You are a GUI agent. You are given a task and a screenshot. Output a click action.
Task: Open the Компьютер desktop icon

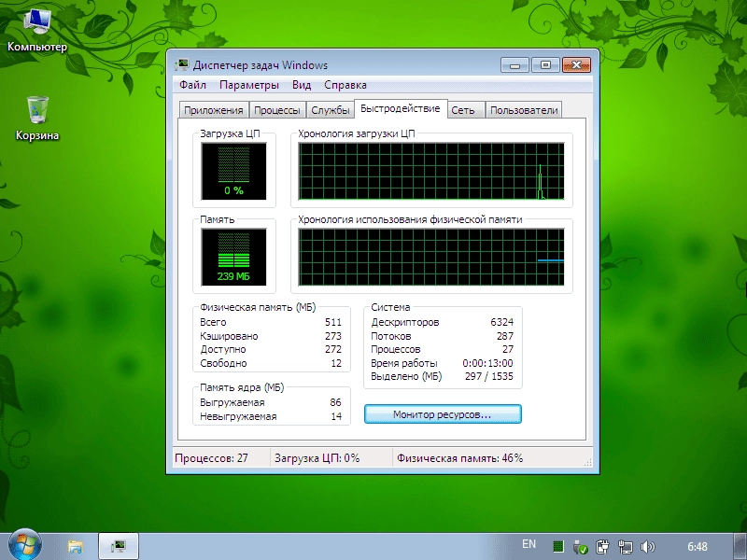[37, 30]
